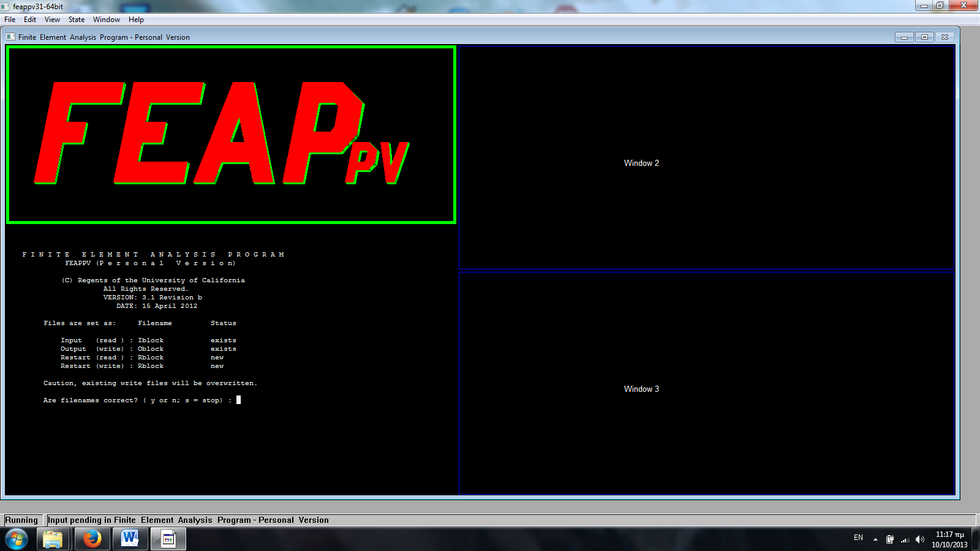Open the Help menu
The width and height of the screenshot is (980, 551).
(136, 20)
